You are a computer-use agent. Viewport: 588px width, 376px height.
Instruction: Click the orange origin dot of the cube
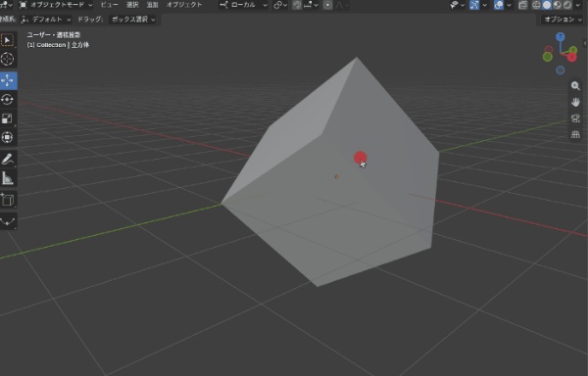(336, 176)
